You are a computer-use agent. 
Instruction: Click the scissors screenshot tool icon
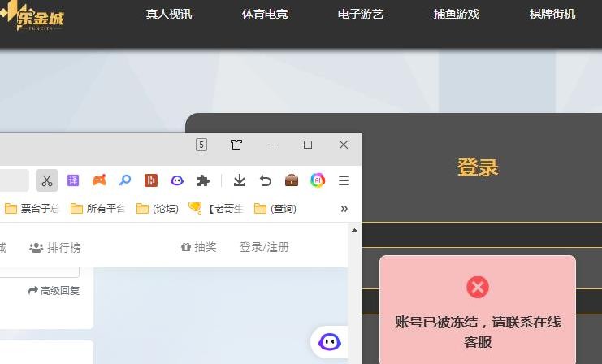pos(47,180)
